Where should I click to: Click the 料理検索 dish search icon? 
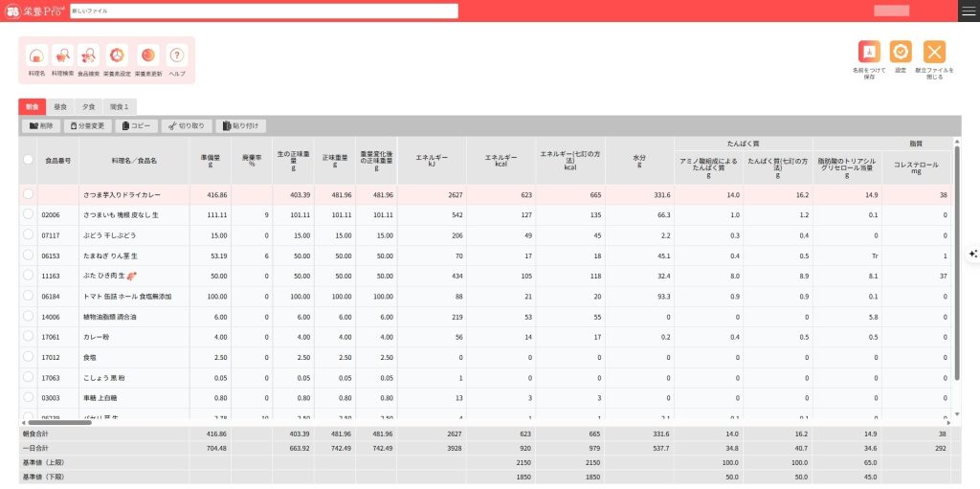coord(63,56)
